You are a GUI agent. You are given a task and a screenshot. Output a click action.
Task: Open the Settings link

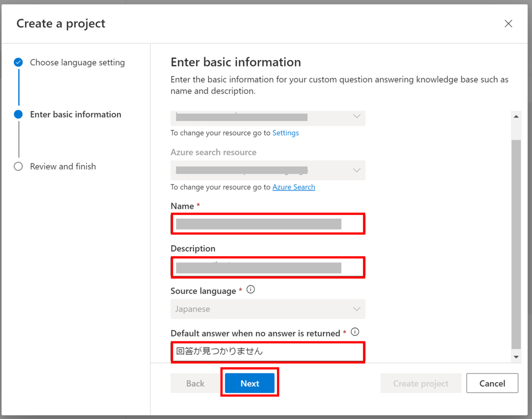point(286,133)
